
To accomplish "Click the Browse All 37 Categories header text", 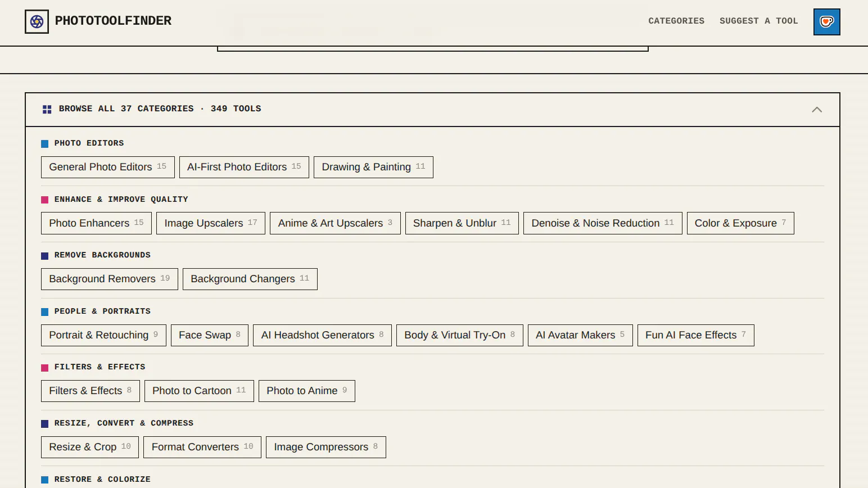I will point(160,109).
